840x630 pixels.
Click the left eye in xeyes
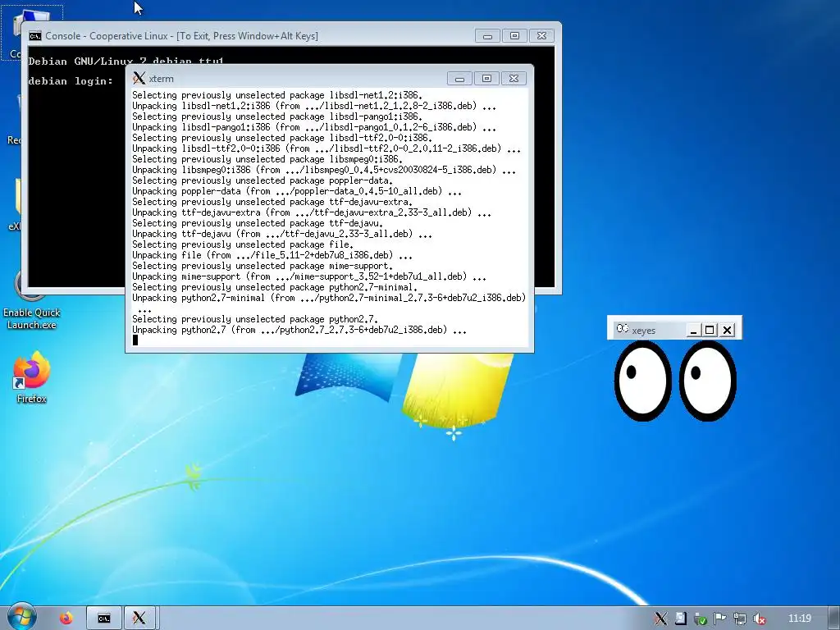pos(642,381)
